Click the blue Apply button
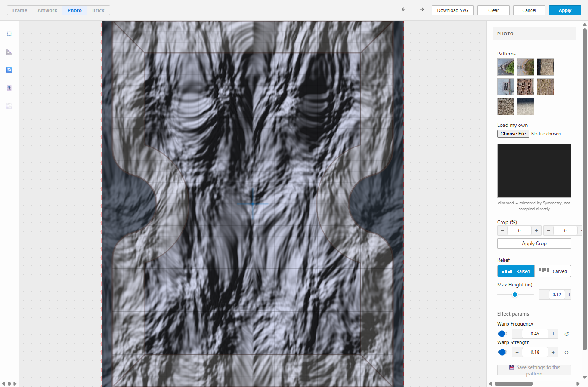The image size is (588, 387). pyautogui.click(x=565, y=10)
